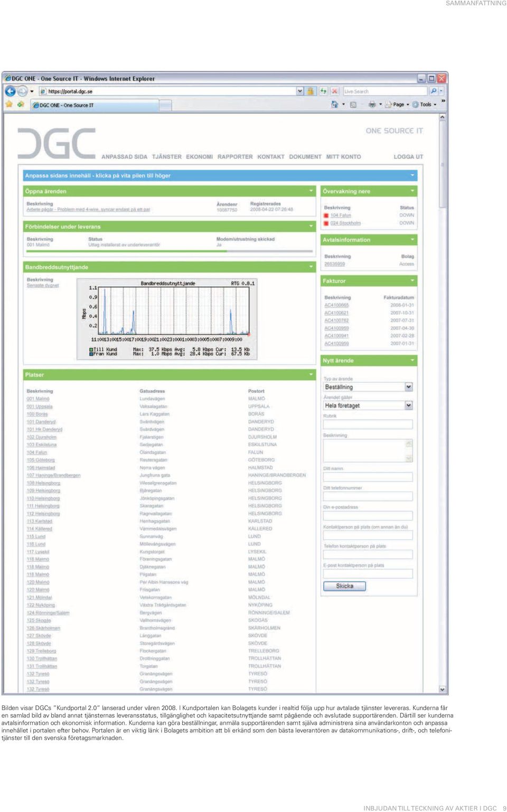Click the Live Search input box

[x=386, y=91]
